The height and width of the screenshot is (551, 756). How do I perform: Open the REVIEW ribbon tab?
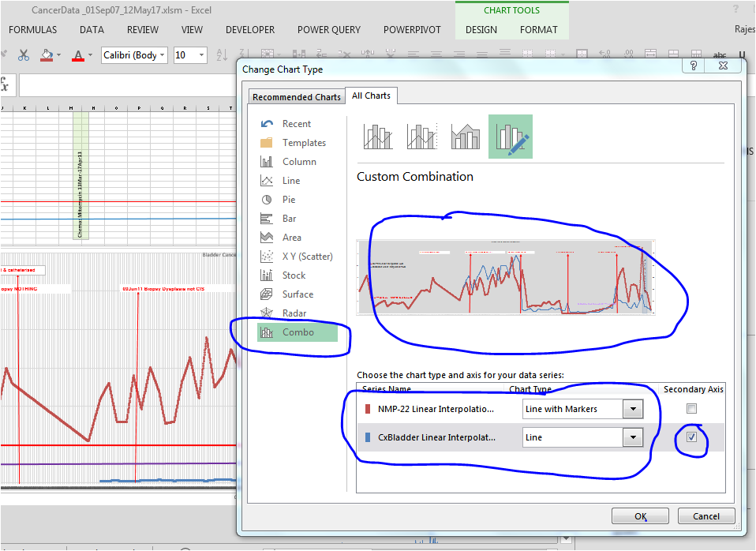coord(143,30)
